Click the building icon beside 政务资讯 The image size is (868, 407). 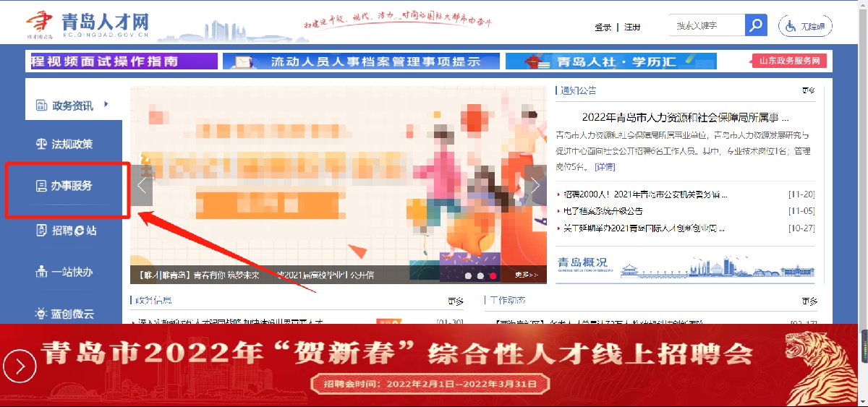coord(41,106)
